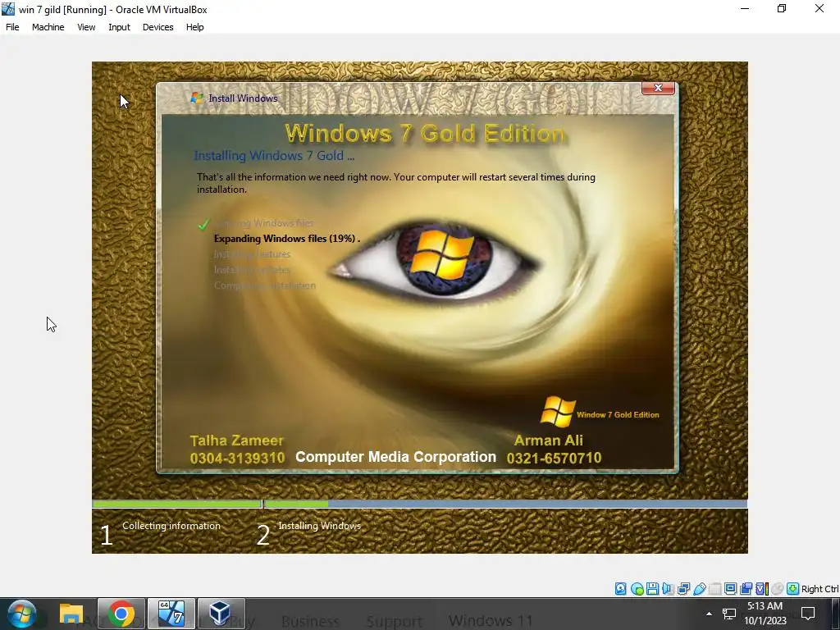Image resolution: width=840 pixels, height=630 pixels.
Task: Open VirtualBox Manager from the taskbar
Action: point(221,614)
